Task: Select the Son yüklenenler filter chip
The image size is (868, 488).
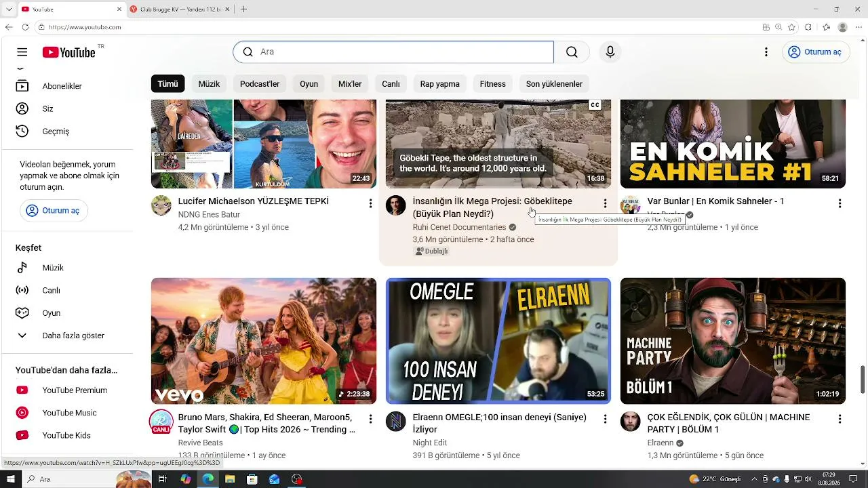Action: 554,84
